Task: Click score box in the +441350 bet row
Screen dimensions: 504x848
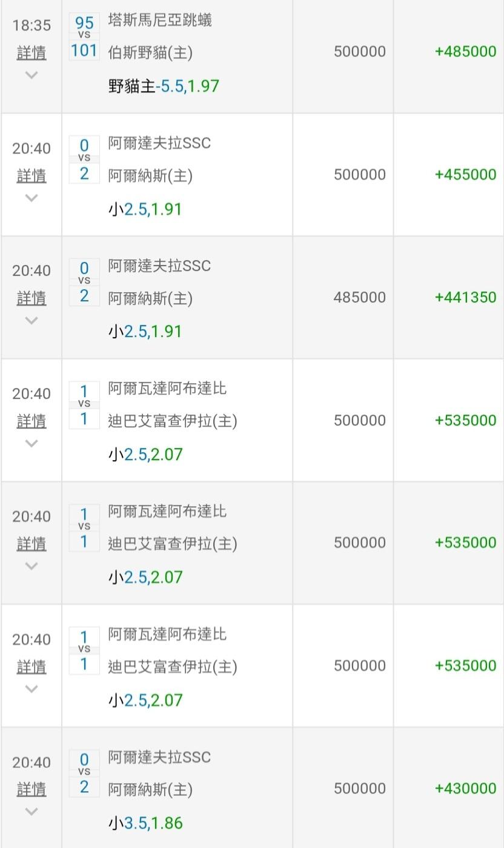Action: coord(84,282)
